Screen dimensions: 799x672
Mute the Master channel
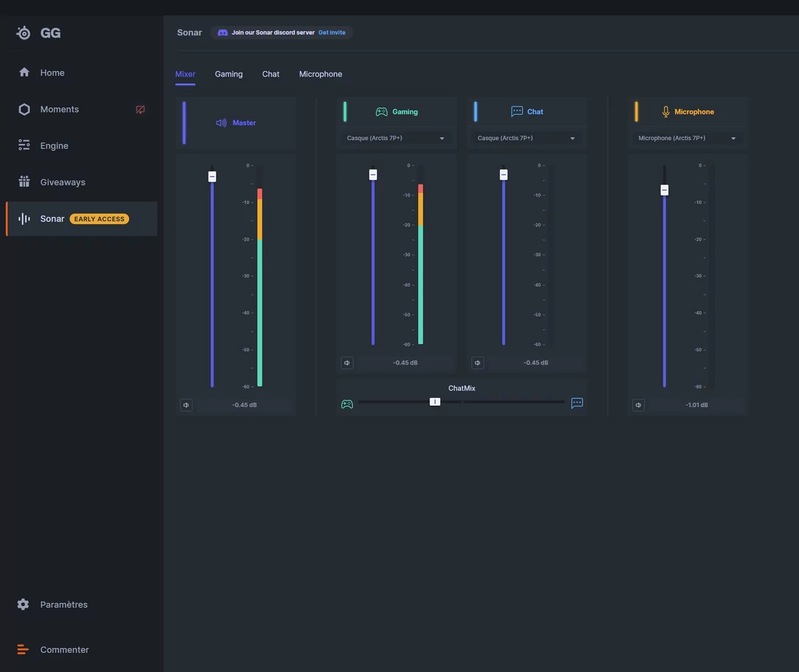(x=186, y=405)
